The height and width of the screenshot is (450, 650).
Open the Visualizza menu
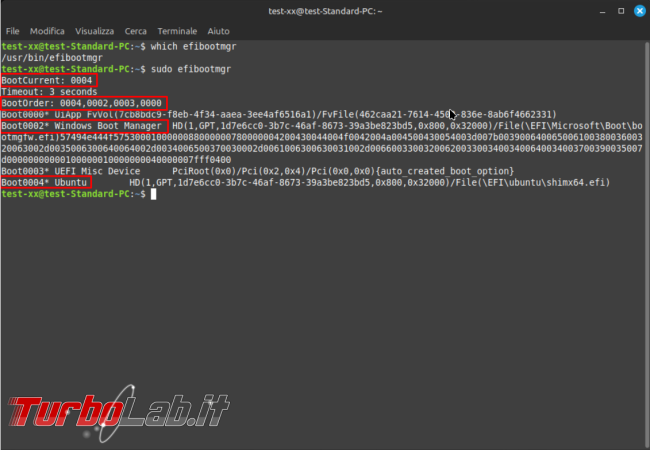pyautogui.click(x=95, y=31)
